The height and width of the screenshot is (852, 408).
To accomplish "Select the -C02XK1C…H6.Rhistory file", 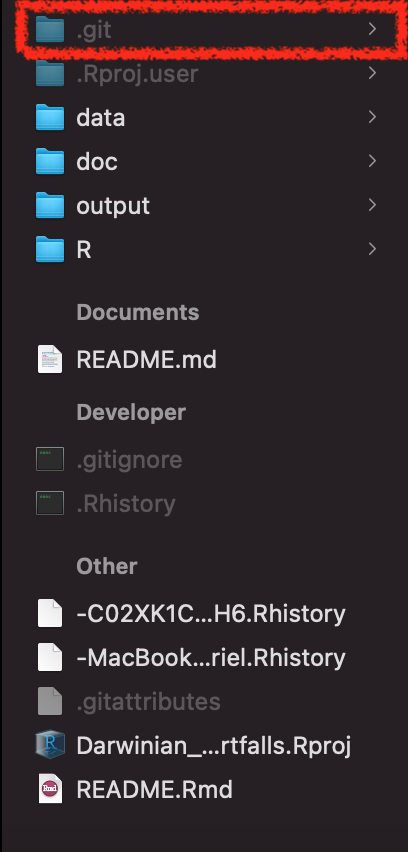I will click(x=191, y=613).
